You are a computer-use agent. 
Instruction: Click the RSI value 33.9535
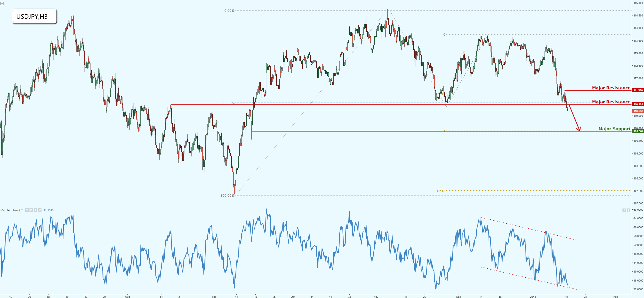point(48,210)
